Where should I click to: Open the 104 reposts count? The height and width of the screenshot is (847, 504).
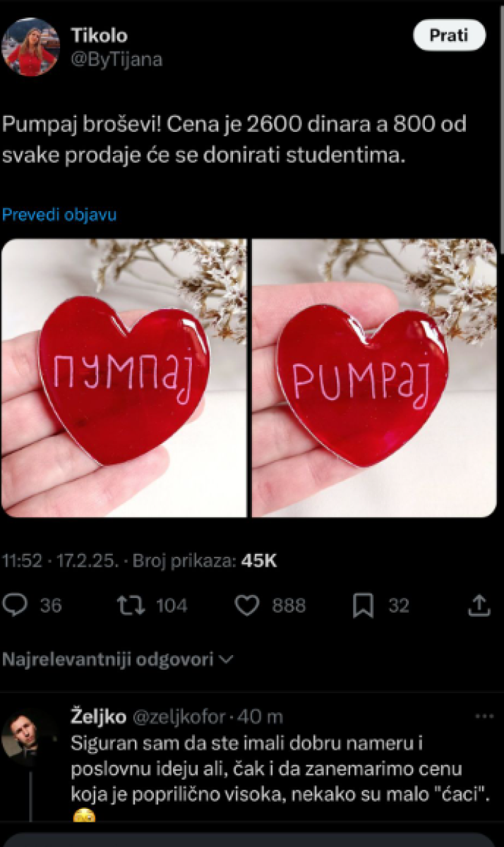coord(172,606)
